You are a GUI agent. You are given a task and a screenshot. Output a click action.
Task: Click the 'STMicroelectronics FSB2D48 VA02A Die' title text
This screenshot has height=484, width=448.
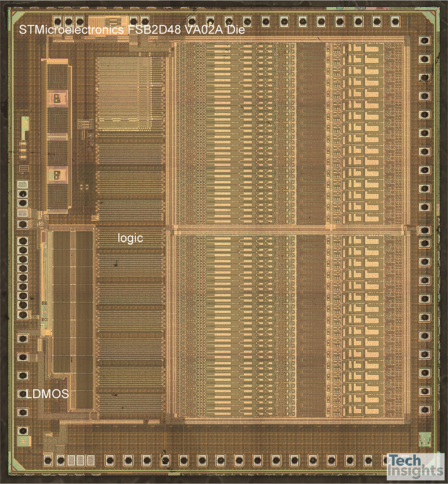pos(132,30)
